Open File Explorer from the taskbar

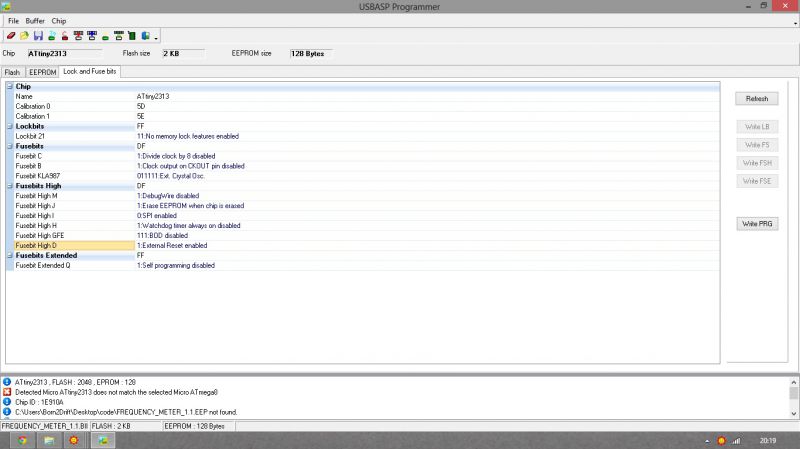coord(49,440)
